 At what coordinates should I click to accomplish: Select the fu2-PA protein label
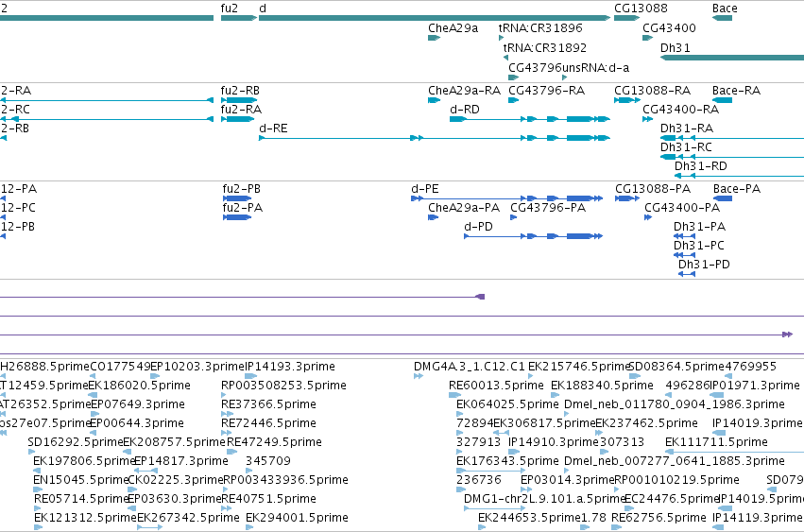point(243,208)
